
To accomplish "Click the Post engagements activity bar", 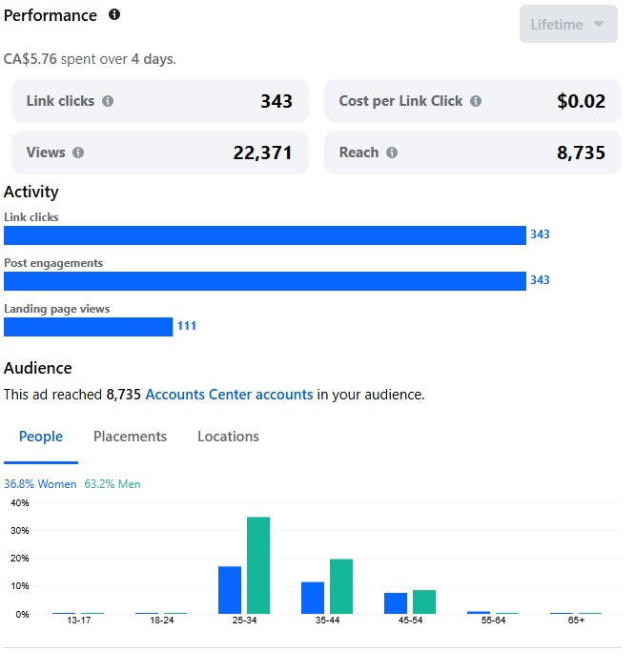I will click(265, 281).
